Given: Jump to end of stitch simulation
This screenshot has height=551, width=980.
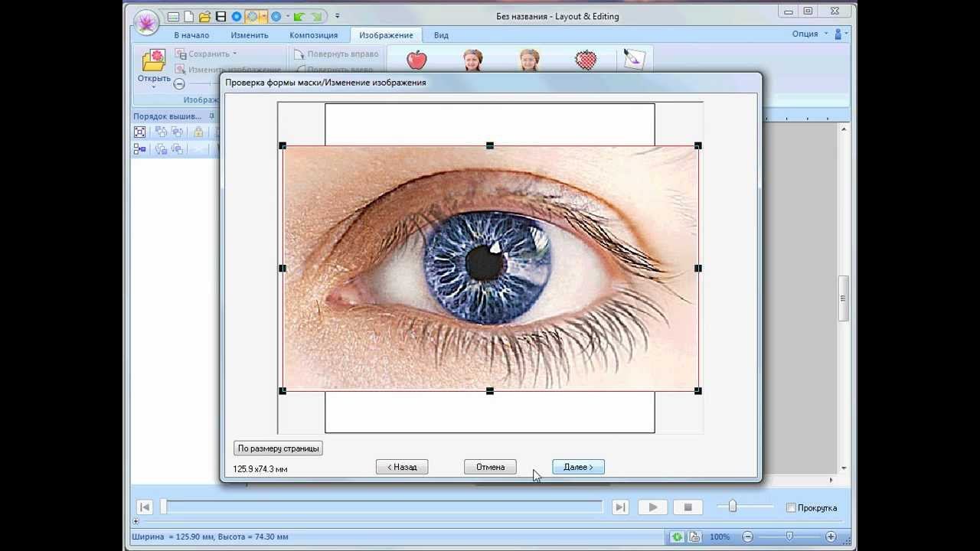Looking at the screenshot, I should (x=621, y=507).
